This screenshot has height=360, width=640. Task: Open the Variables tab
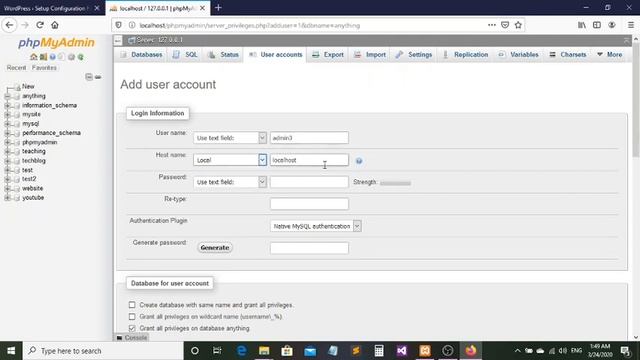(x=519, y=55)
